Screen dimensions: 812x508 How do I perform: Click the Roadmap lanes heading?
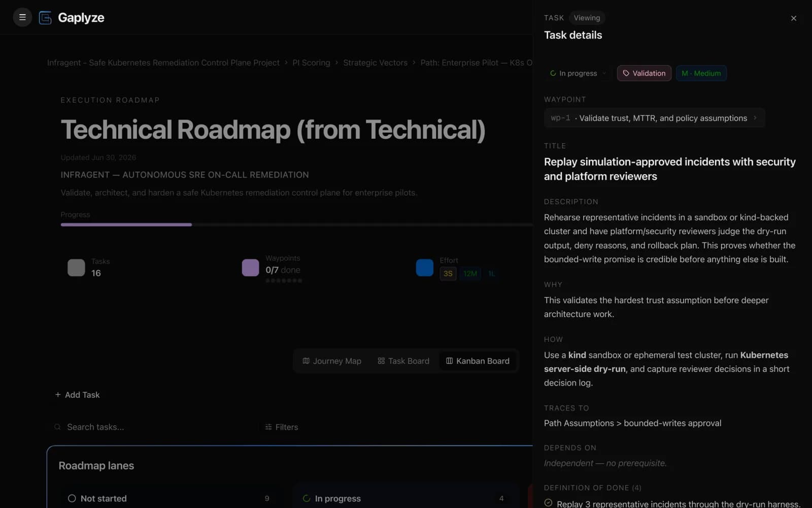pos(96,466)
